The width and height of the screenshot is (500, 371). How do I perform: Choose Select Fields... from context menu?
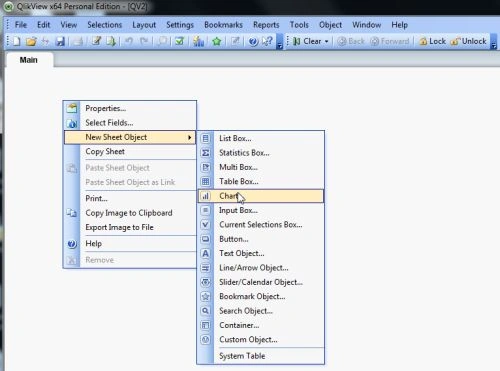tap(130, 123)
